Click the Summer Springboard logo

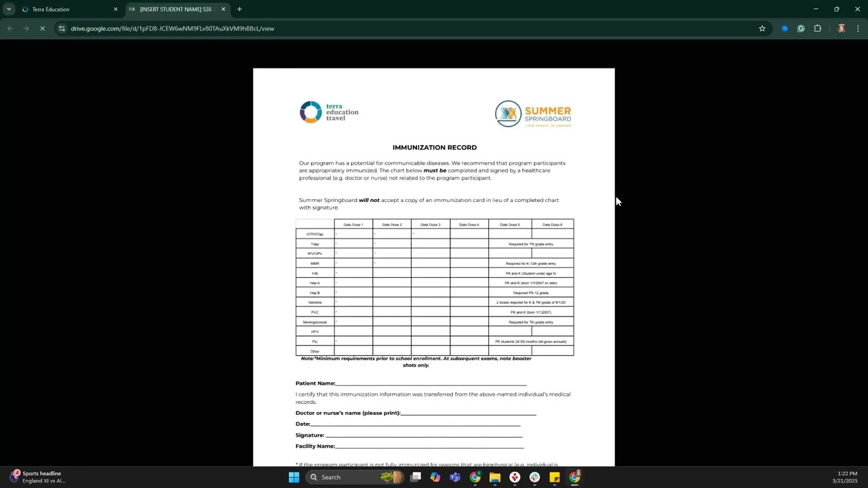pos(533,114)
